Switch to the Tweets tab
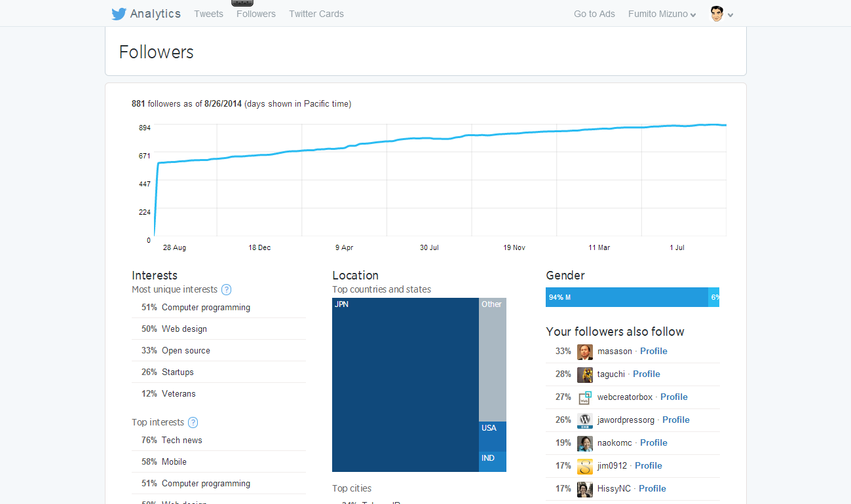851x504 pixels. [x=208, y=14]
